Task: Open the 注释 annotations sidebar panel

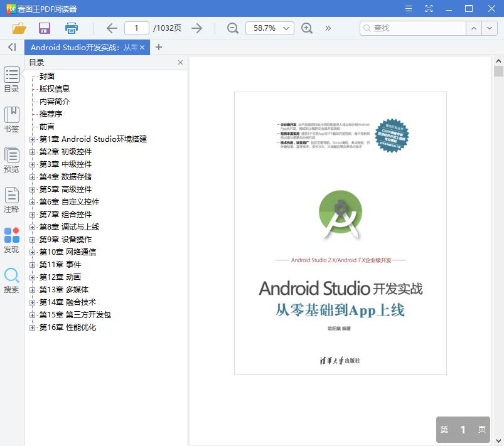Action: (x=11, y=200)
